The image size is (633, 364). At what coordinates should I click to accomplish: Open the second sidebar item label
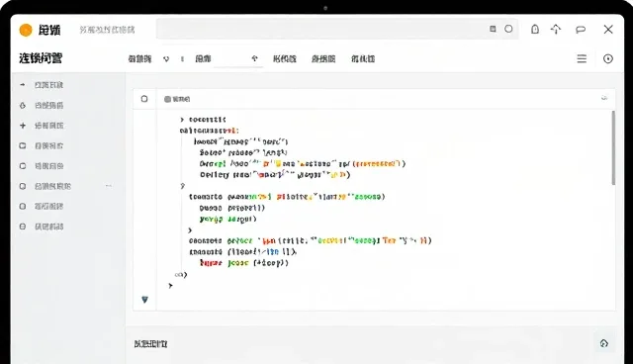tap(48, 105)
